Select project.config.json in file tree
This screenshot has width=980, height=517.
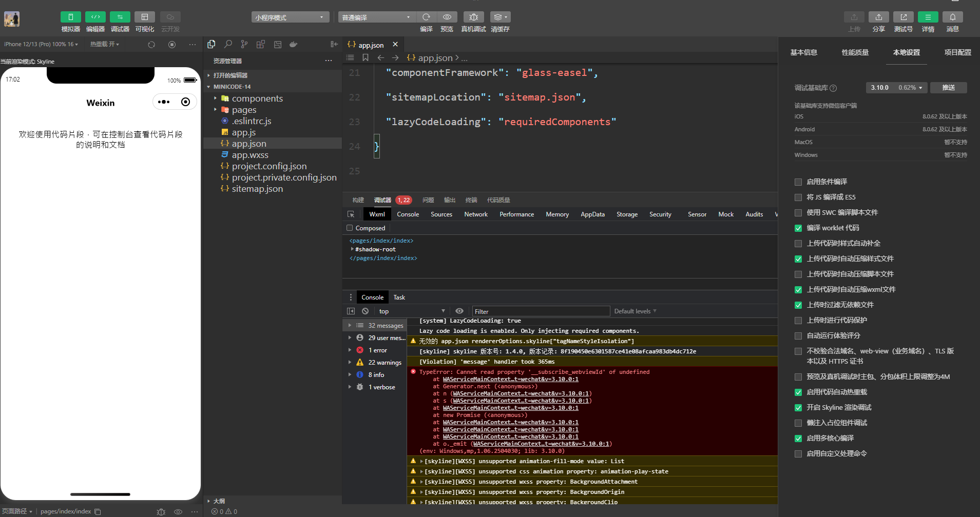(x=269, y=166)
